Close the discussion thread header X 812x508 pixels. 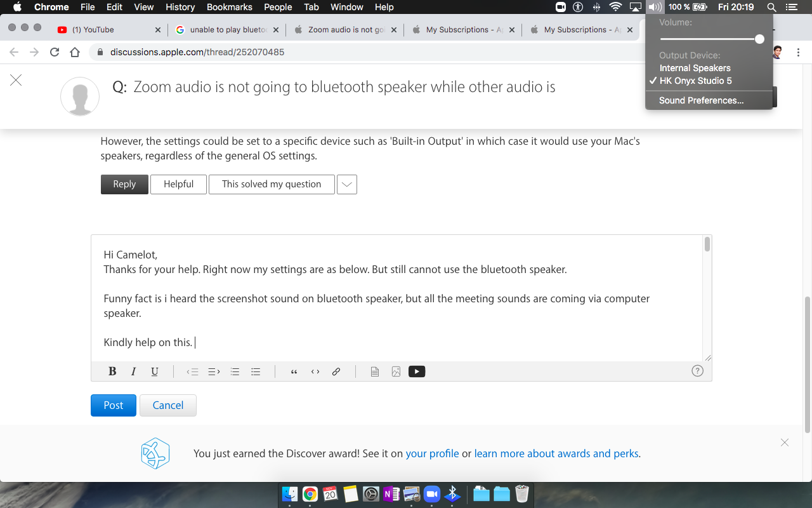(x=16, y=80)
